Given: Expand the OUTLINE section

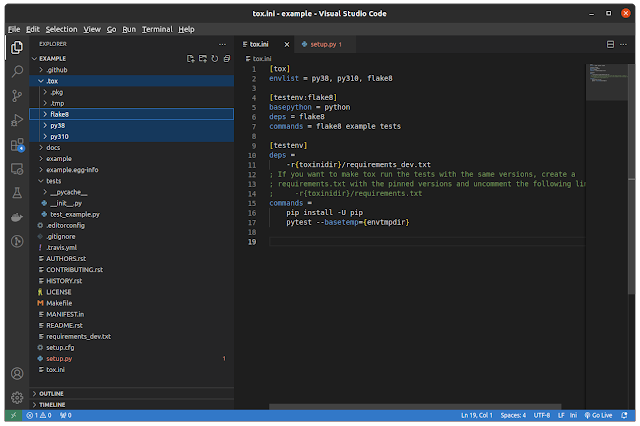Looking at the screenshot, I should point(131,393).
